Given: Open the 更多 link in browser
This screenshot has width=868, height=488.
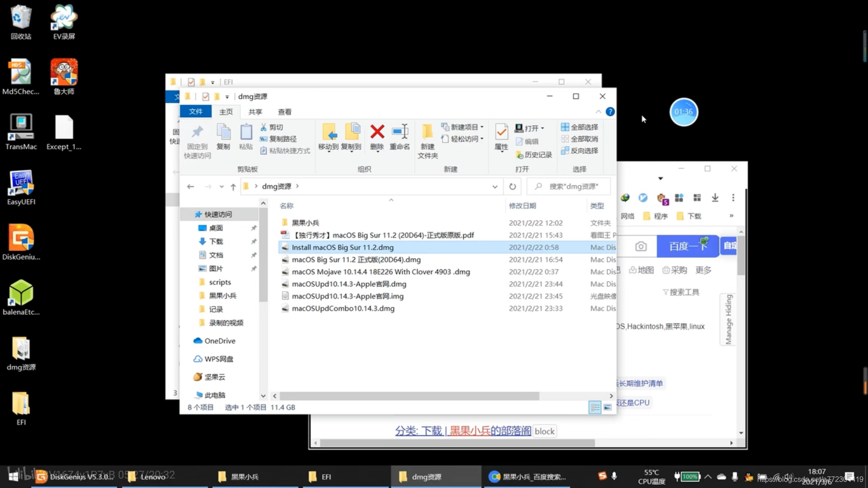Looking at the screenshot, I should 703,270.
